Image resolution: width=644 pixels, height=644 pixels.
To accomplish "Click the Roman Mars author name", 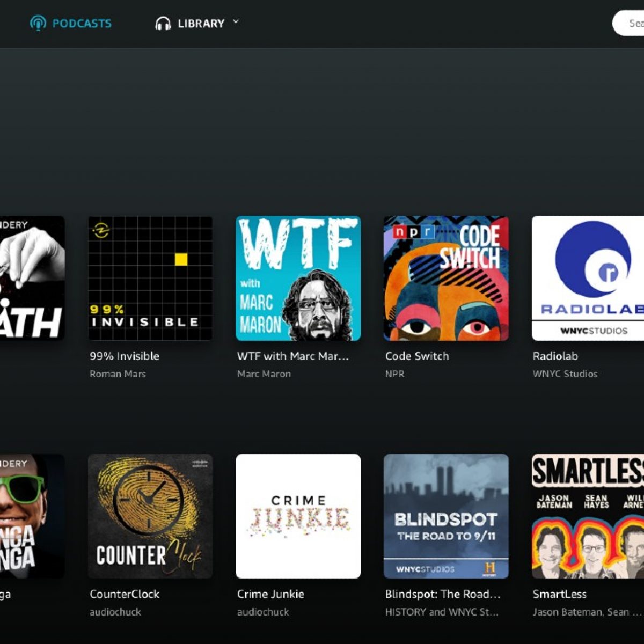I will point(118,374).
